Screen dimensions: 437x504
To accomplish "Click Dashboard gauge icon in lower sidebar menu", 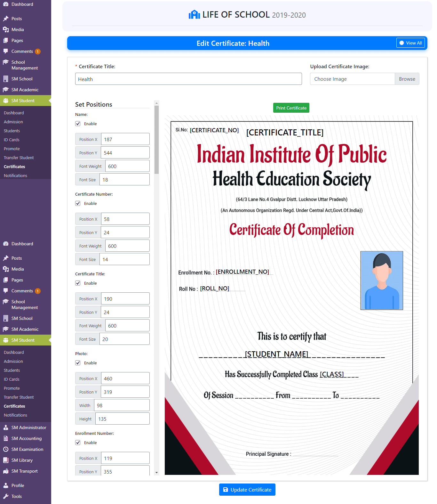I will click(x=6, y=244).
